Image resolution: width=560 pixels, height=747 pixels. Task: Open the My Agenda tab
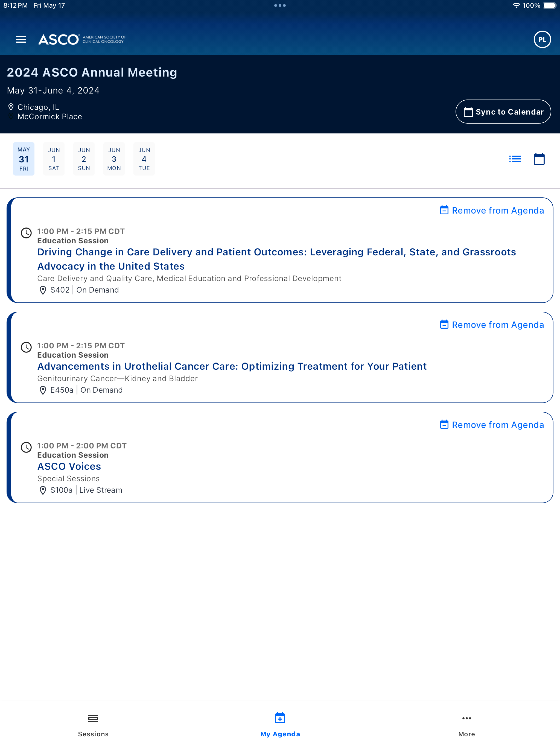pyautogui.click(x=280, y=725)
